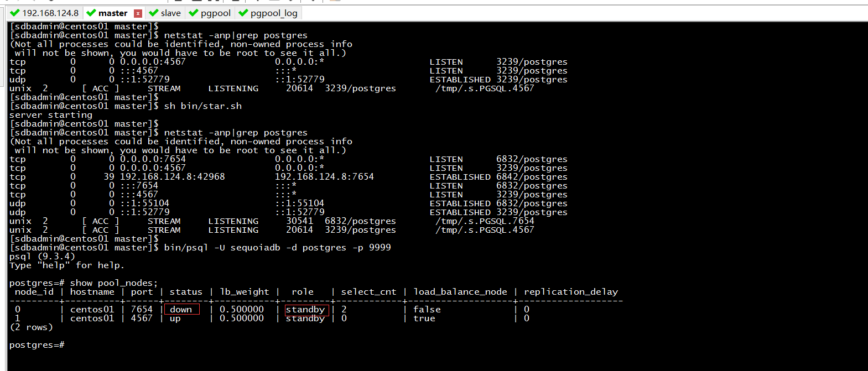Open the slave session tab
The image size is (868, 371).
pyautogui.click(x=170, y=13)
